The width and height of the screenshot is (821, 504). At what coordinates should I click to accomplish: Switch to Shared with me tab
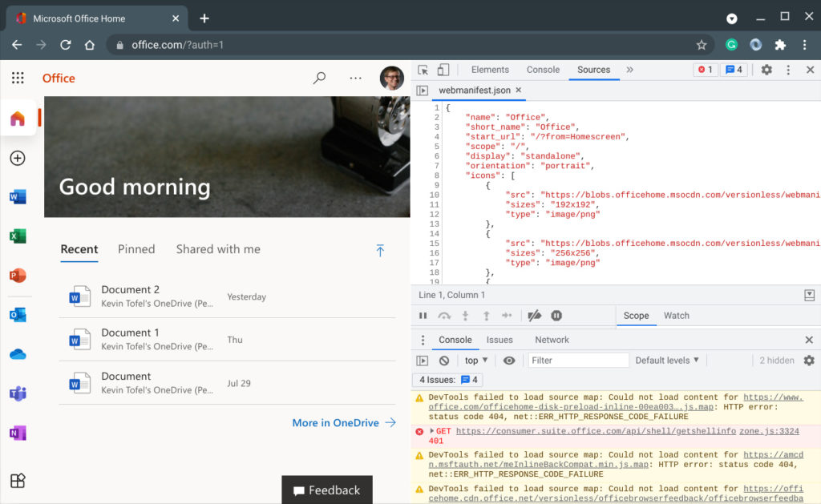(x=218, y=249)
